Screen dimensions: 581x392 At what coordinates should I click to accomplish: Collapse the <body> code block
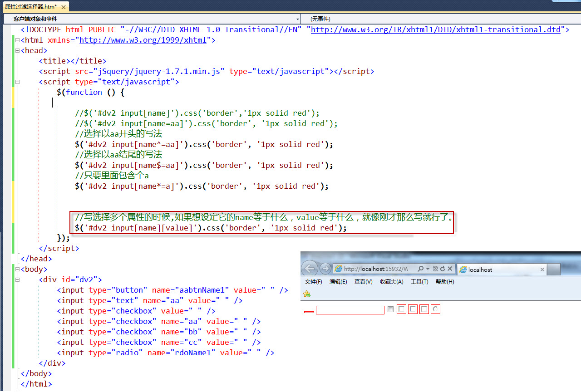(17, 269)
